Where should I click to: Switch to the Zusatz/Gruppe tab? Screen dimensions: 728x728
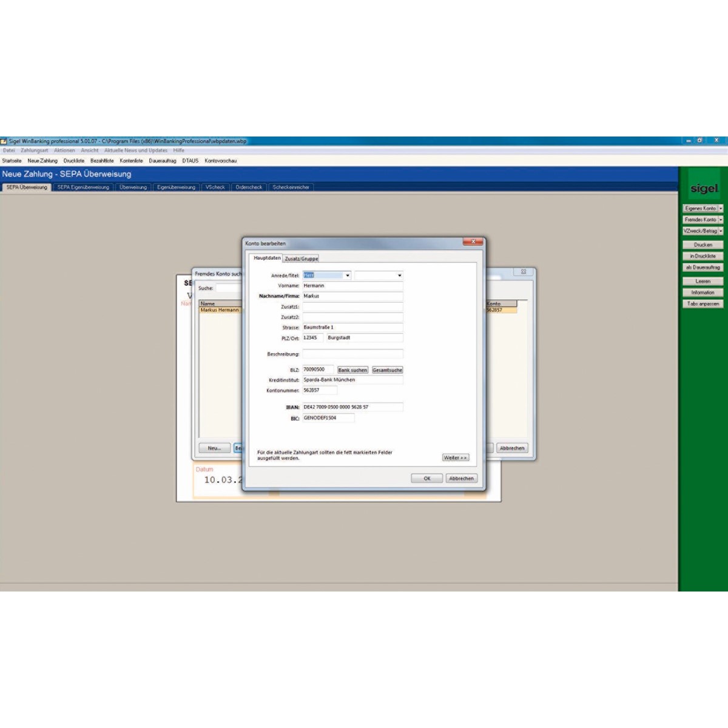[302, 258]
